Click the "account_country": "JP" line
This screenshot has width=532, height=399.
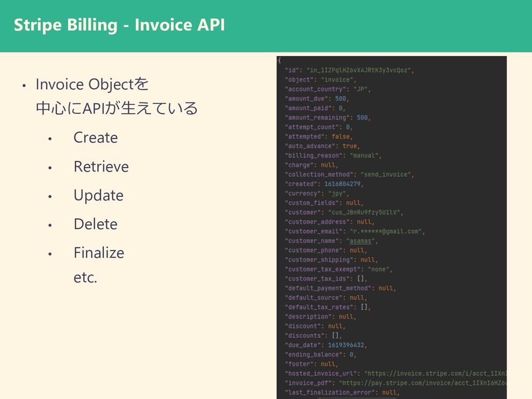[328, 89]
